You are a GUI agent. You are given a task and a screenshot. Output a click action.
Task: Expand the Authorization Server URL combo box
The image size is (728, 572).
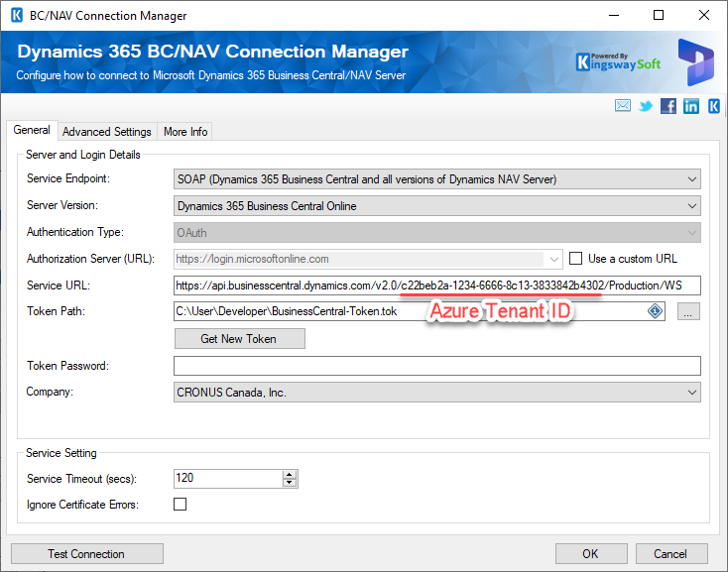click(553, 259)
